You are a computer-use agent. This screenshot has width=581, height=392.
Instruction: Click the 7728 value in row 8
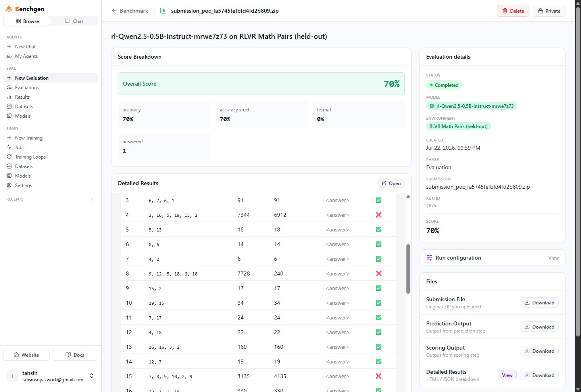pos(244,273)
